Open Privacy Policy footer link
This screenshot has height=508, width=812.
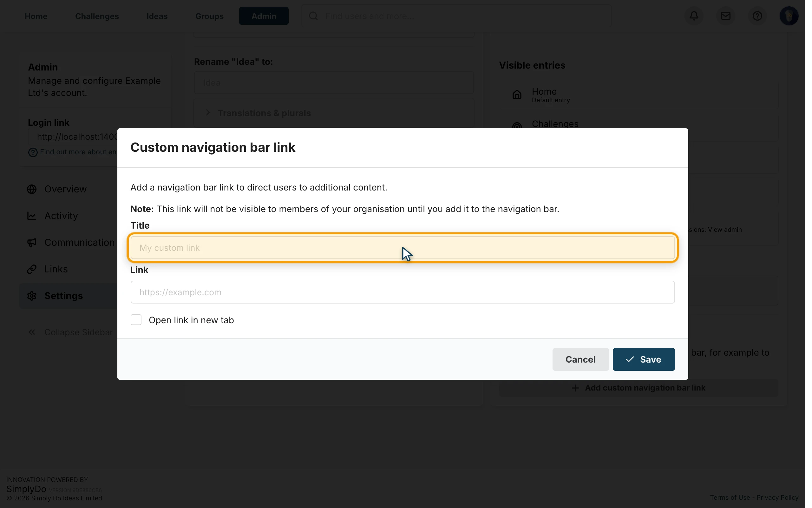[777, 497]
